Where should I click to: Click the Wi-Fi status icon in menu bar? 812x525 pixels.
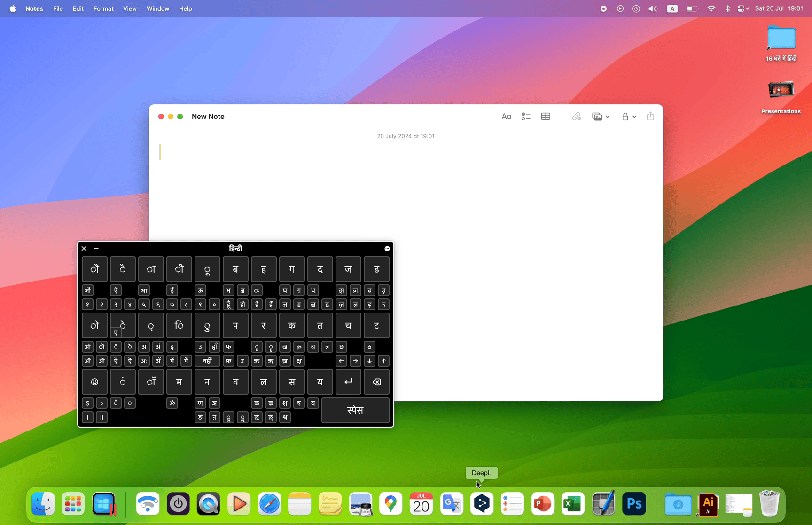(711, 8)
